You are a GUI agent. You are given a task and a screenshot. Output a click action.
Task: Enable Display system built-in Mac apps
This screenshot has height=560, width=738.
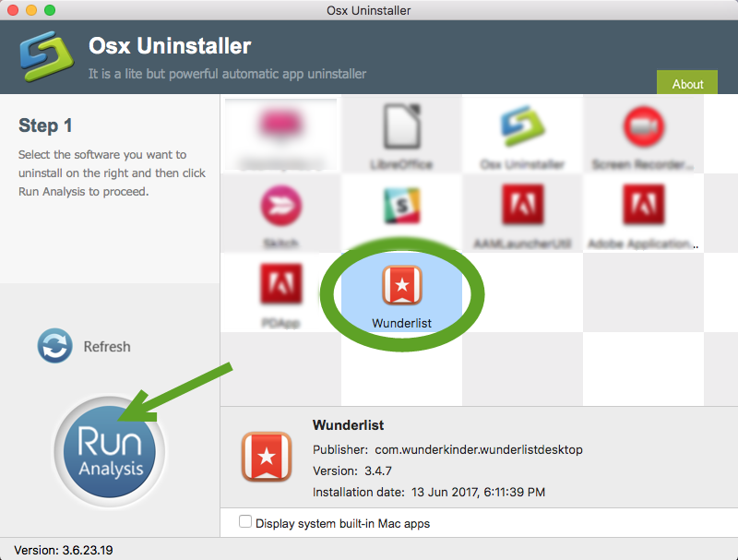(245, 520)
